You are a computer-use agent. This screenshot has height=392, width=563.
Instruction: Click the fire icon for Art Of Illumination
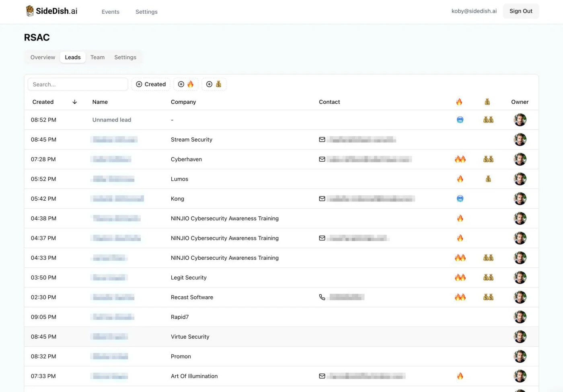[460, 376]
